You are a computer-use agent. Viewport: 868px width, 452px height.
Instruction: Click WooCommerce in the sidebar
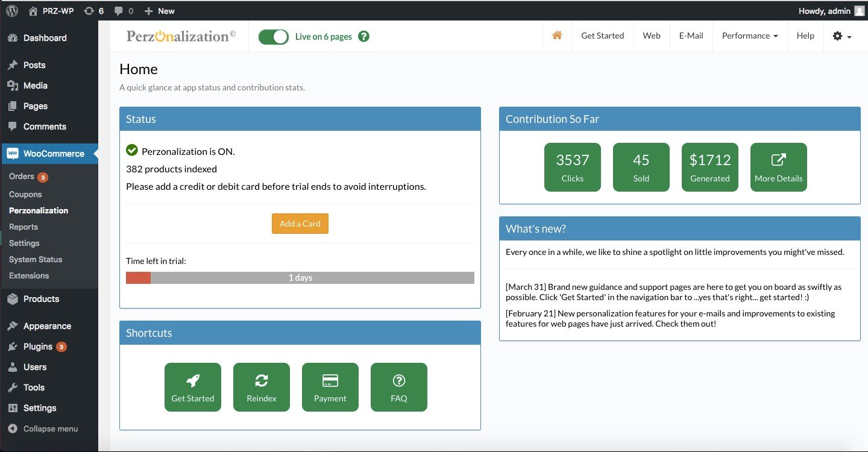click(49, 154)
